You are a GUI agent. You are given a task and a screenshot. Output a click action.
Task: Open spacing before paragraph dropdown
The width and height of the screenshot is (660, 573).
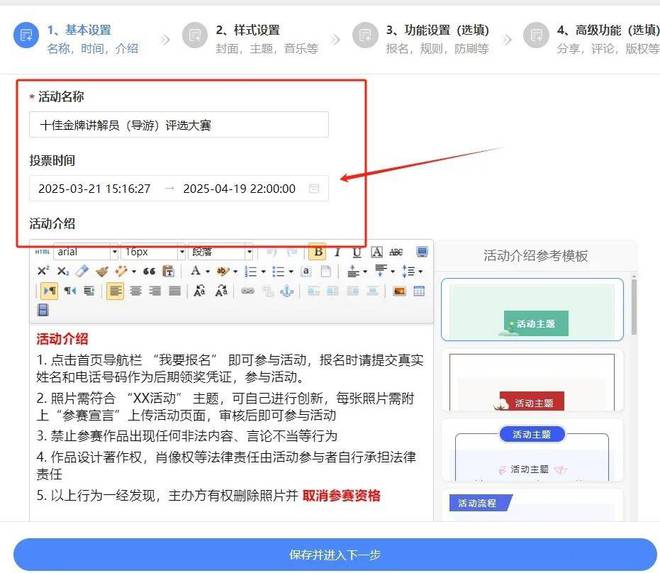click(x=365, y=272)
